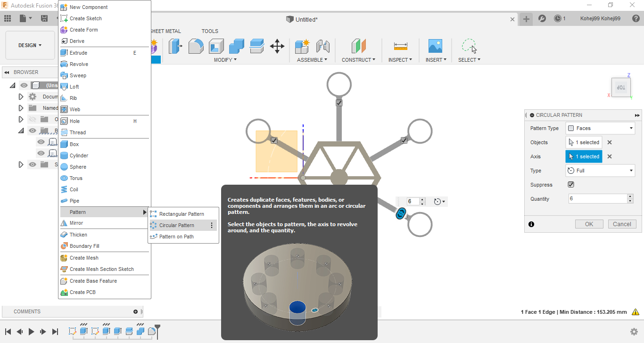Screen dimensions: 644x343
Task: Activate the Move/Copy arrows tool
Action: pos(277,46)
